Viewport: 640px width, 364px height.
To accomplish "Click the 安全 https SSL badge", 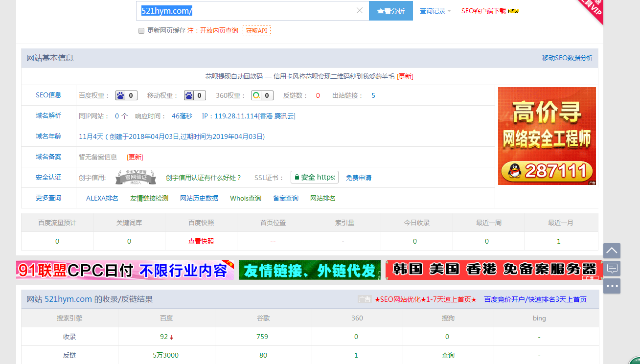I will pos(314,177).
